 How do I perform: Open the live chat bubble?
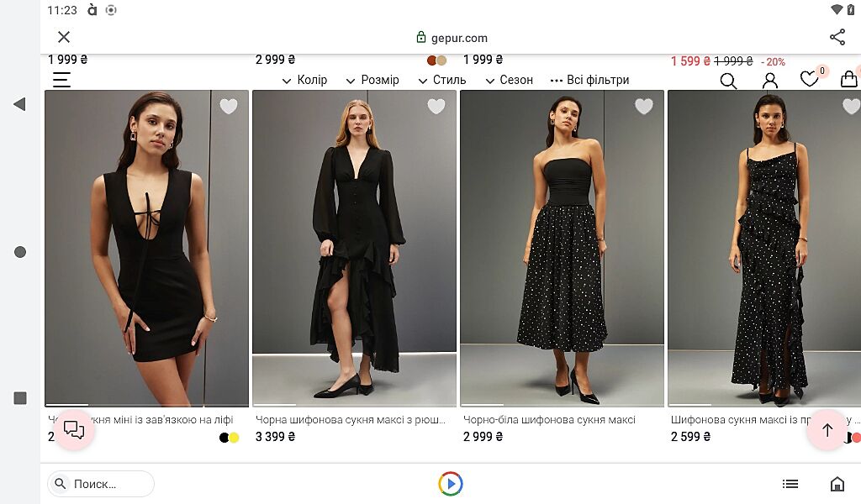pyautogui.click(x=74, y=430)
